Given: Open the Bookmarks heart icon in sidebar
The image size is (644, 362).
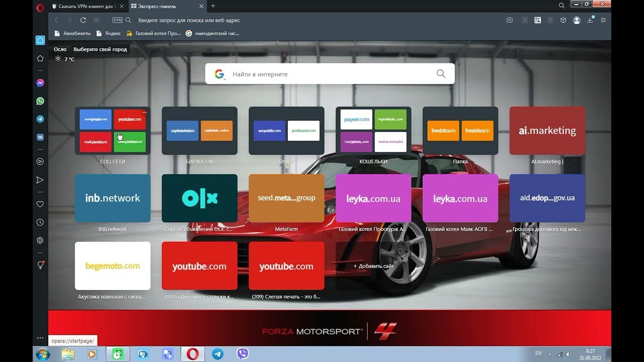Looking at the screenshot, I should (x=40, y=204).
